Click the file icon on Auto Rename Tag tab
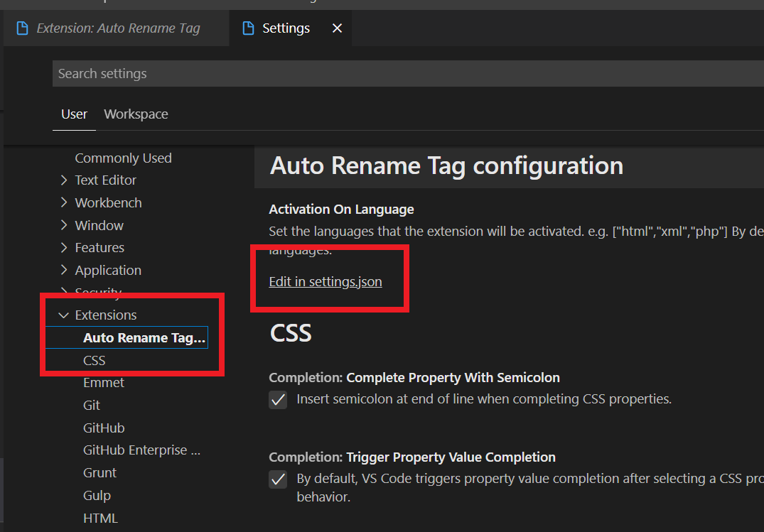The image size is (764, 532). coord(22,28)
